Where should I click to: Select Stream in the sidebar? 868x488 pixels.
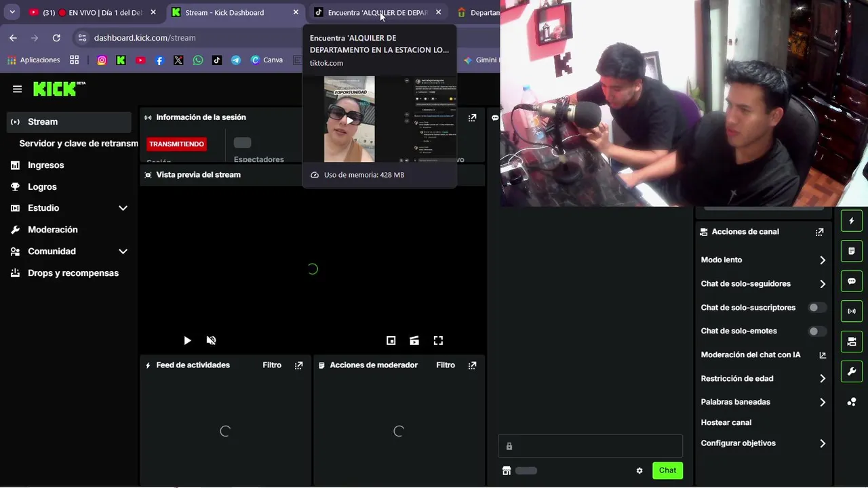pos(69,122)
